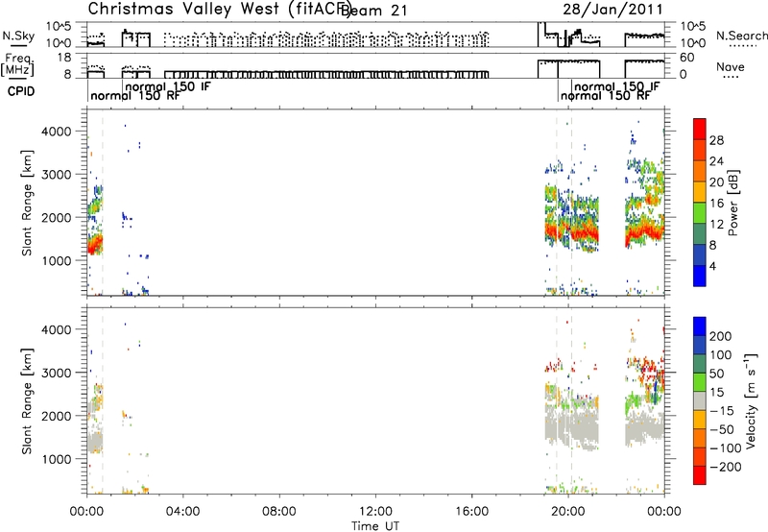
Task: Click the '1000' tick in the power panel
Action: tap(57, 260)
